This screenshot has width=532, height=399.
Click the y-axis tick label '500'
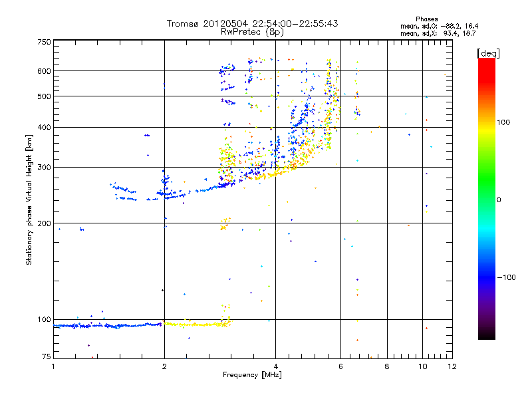click(44, 96)
